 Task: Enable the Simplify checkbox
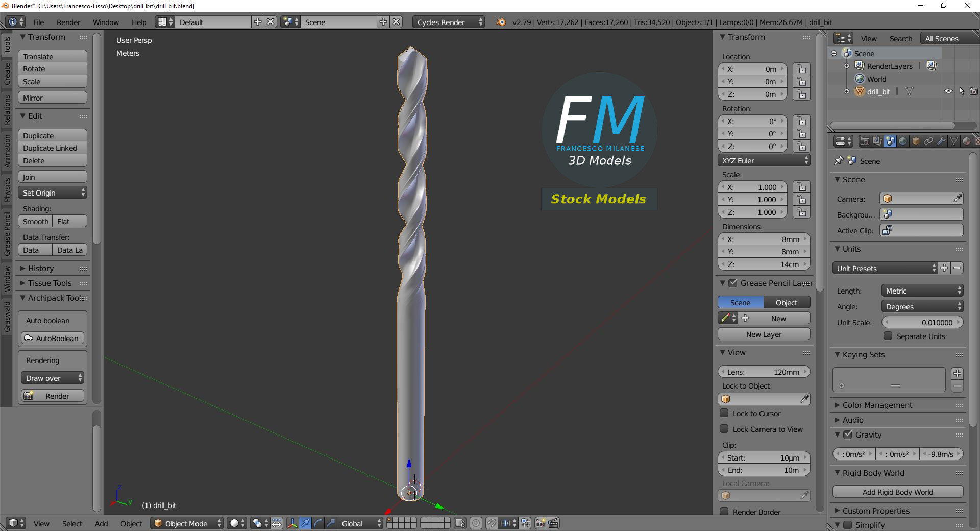[848, 525]
